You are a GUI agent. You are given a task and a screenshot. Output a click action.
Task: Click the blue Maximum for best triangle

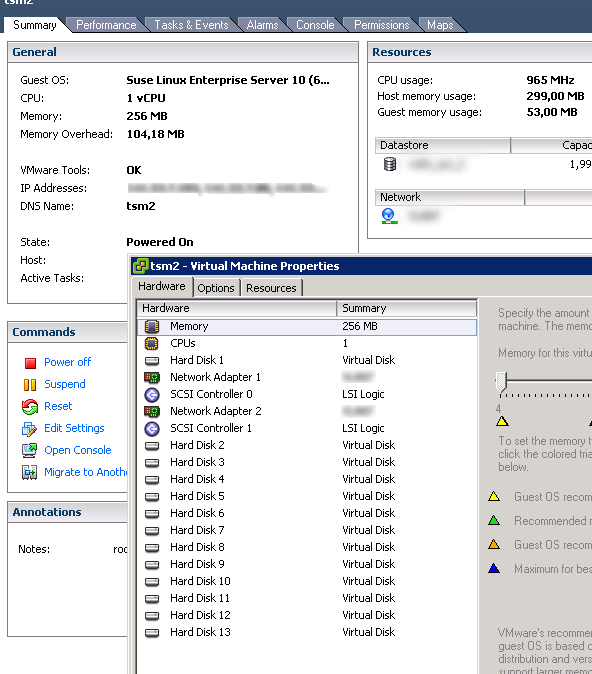point(494,569)
